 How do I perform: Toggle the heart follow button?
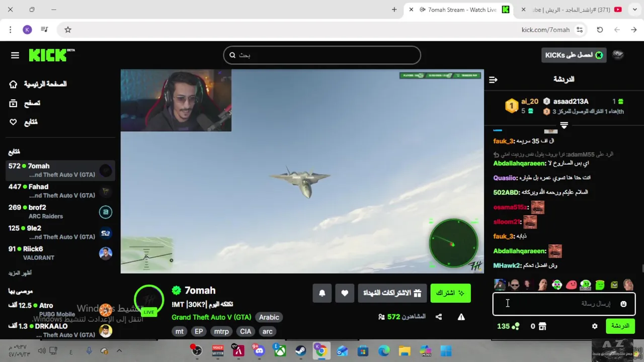pyautogui.click(x=345, y=293)
